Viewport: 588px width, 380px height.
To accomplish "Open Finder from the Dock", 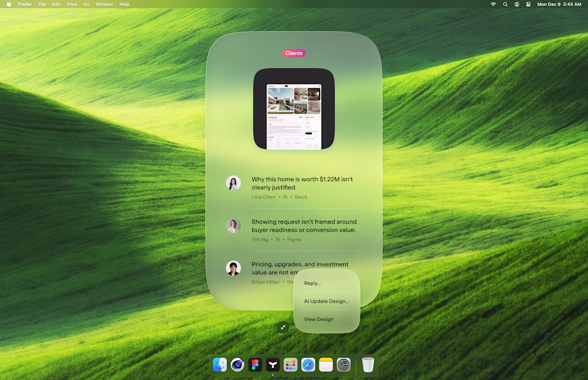I will click(220, 365).
